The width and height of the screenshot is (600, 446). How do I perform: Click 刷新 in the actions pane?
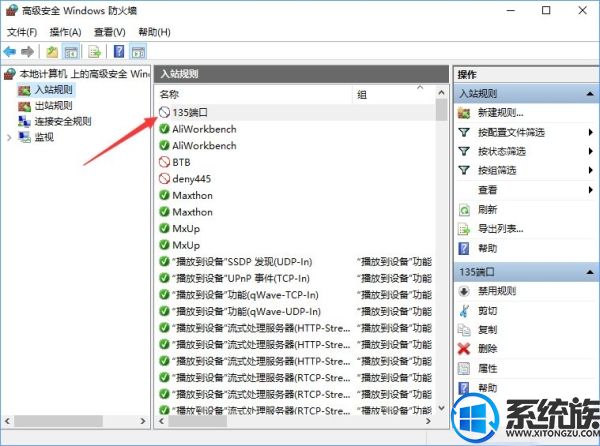click(x=488, y=209)
